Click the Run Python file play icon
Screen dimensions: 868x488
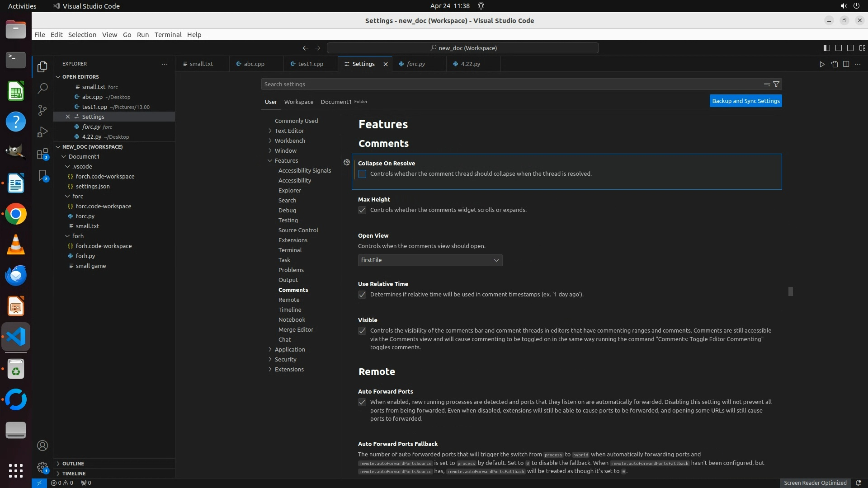pos(822,64)
